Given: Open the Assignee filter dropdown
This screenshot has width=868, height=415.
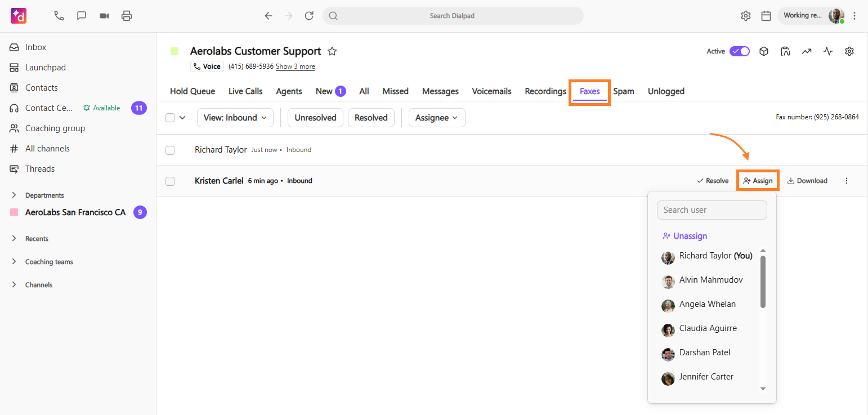Looking at the screenshot, I should tap(437, 118).
